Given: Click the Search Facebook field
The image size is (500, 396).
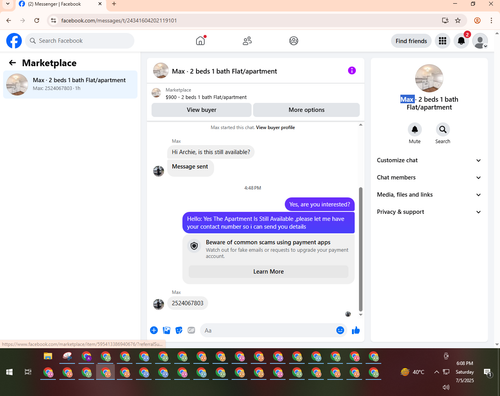Looking at the screenshot, I should click(x=80, y=41).
